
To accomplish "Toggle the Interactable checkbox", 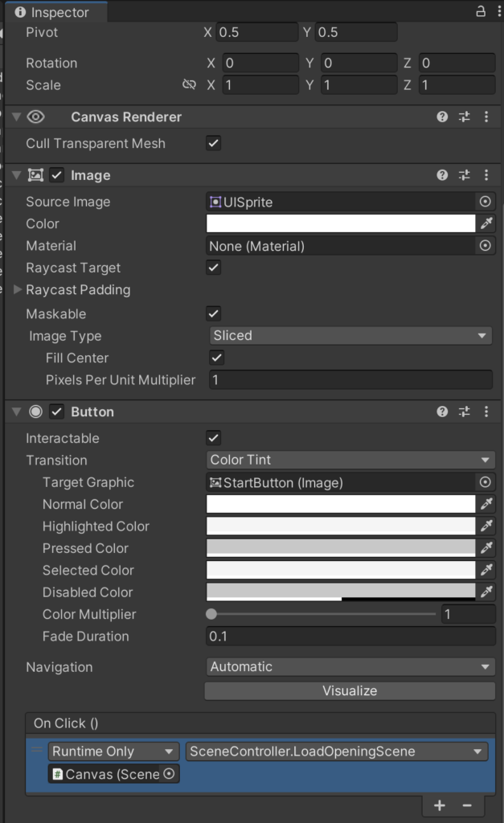I will coord(213,438).
